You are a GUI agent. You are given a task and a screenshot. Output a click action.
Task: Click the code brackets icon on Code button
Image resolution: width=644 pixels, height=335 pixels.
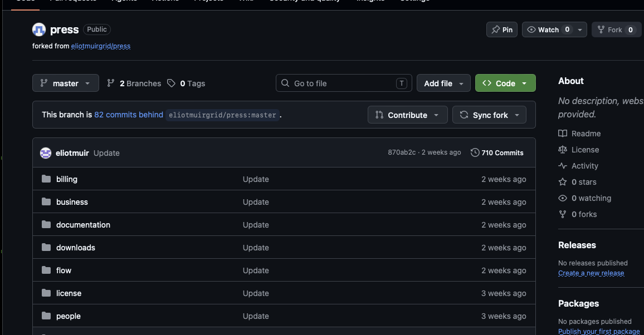487,83
